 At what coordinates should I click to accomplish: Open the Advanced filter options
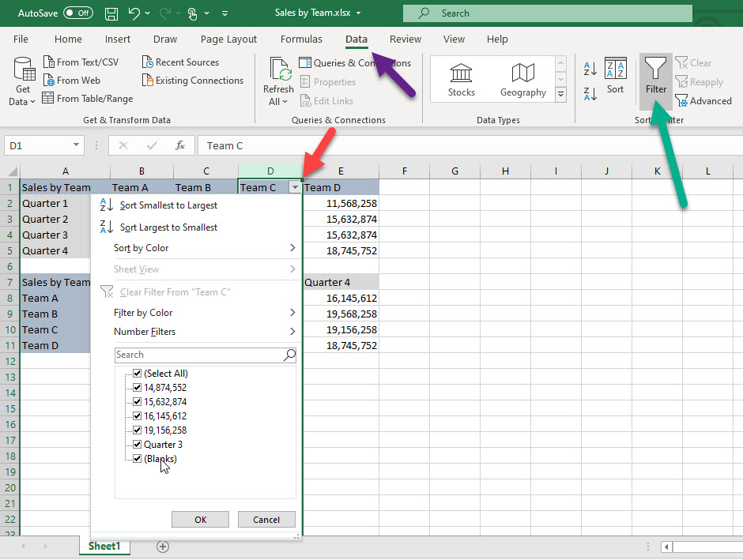tap(703, 100)
